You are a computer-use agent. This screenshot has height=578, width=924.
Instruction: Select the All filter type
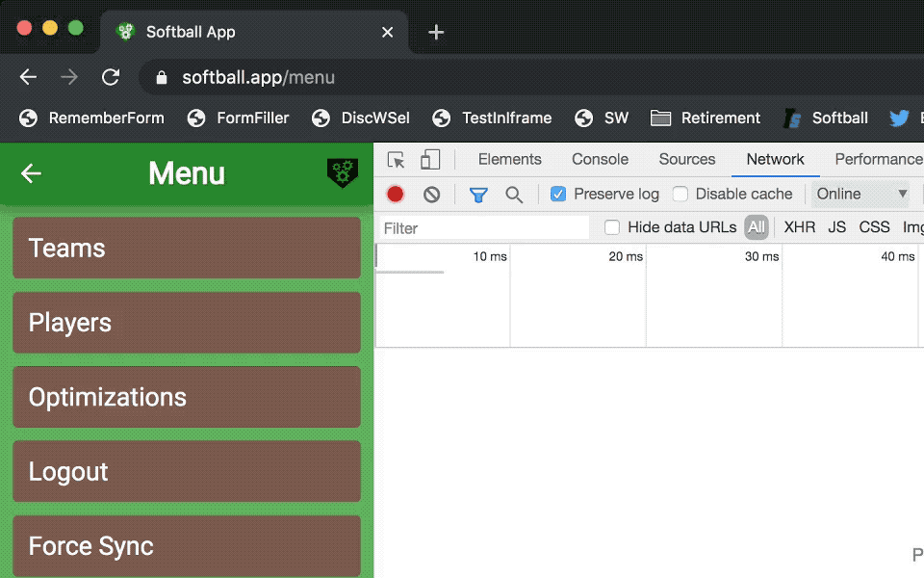coord(757,227)
